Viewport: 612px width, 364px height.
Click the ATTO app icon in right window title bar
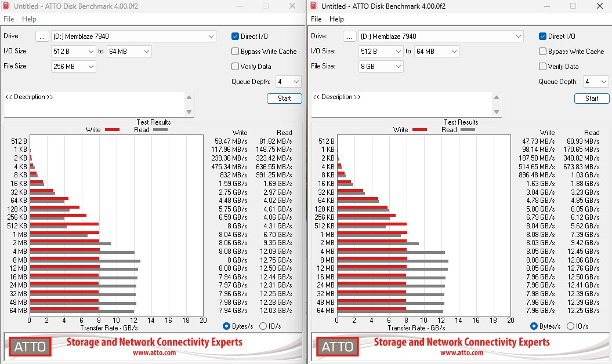[x=313, y=6]
